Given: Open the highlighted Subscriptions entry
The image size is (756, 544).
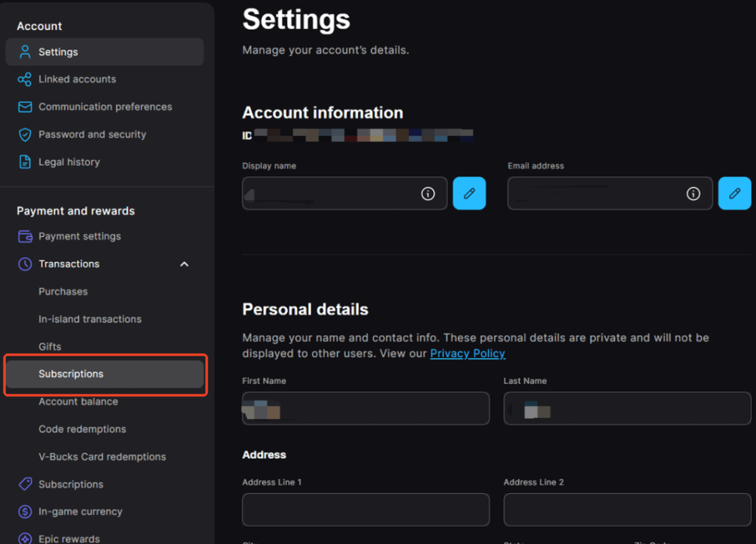Looking at the screenshot, I should point(71,373).
